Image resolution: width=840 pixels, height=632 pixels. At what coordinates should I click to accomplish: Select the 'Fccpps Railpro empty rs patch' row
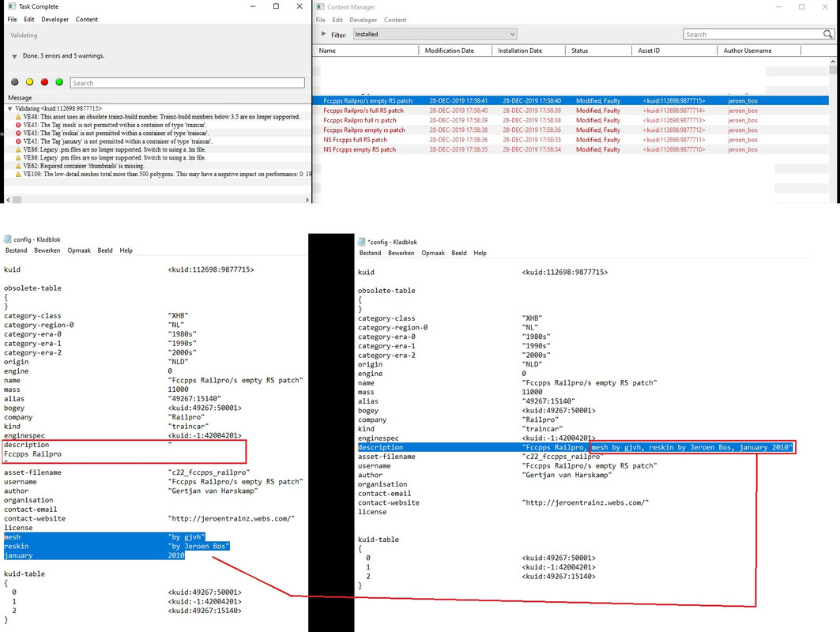[x=571, y=130]
